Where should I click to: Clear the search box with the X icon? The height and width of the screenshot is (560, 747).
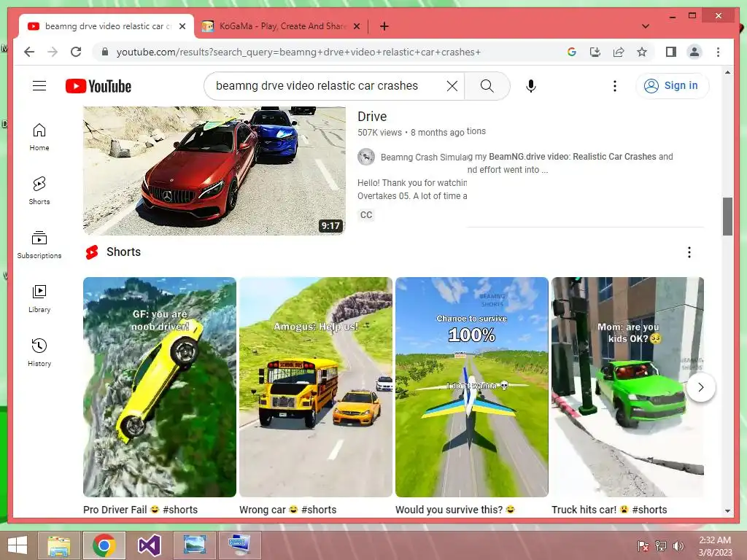pyautogui.click(x=452, y=86)
